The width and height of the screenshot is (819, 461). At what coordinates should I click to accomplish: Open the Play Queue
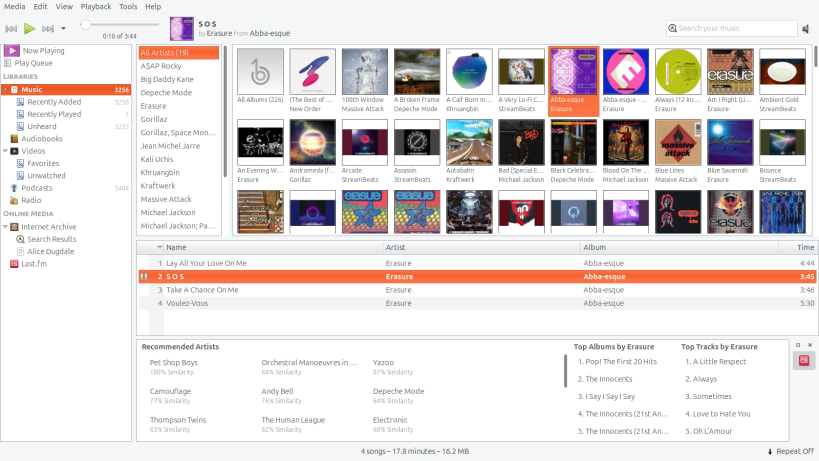(33, 63)
